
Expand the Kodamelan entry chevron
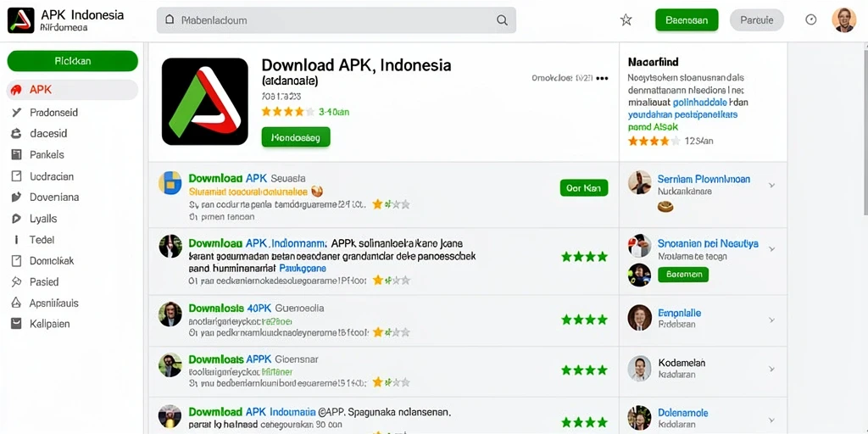(x=771, y=369)
